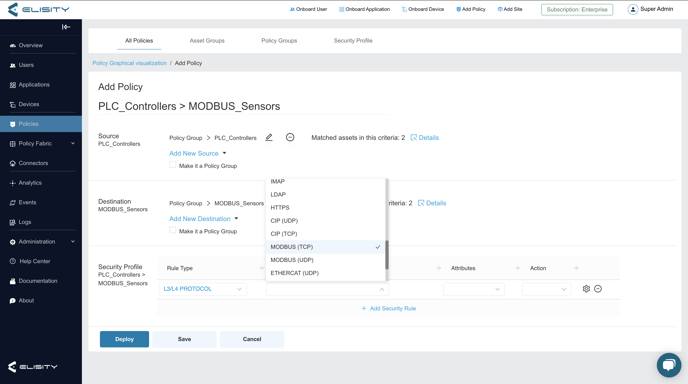Switch to Asset Groups tab

207,41
